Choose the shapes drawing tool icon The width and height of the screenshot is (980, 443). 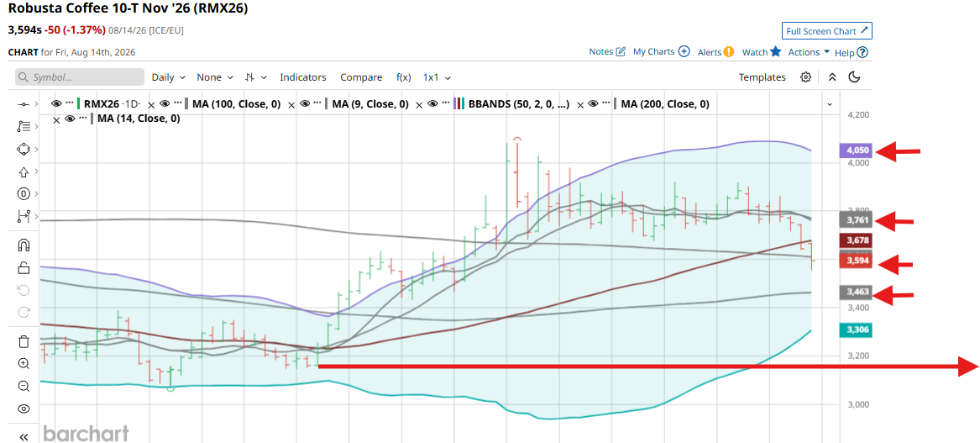24,149
